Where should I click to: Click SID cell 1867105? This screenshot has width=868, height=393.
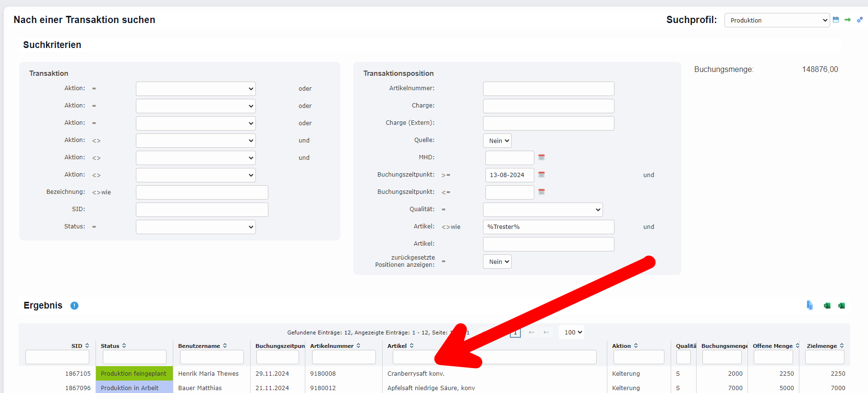[78, 373]
